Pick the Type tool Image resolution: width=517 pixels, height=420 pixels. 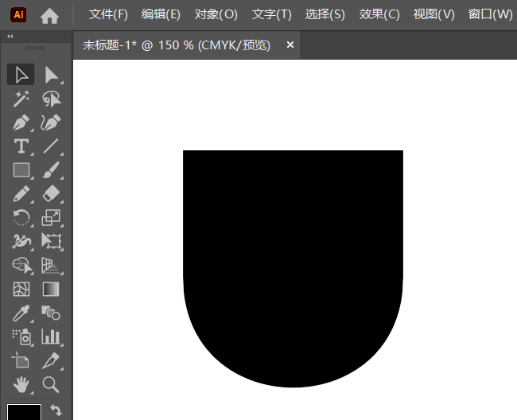click(x=21, y=146)
